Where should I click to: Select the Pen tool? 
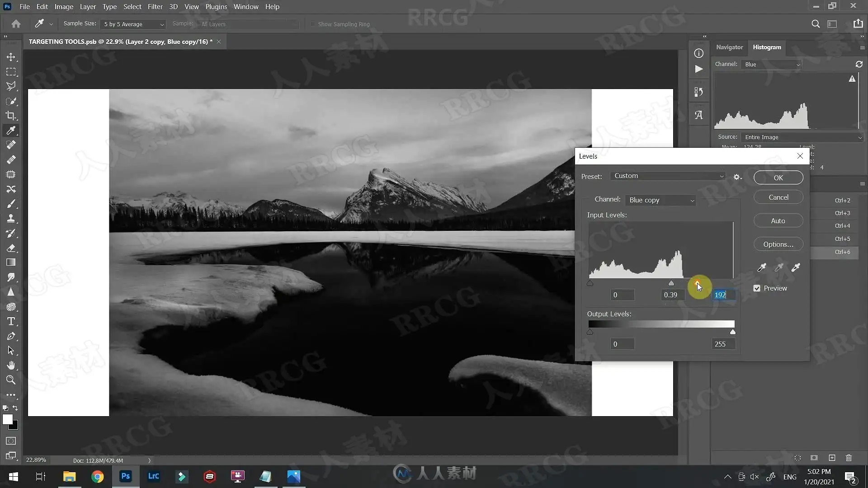tap(11, 336)
